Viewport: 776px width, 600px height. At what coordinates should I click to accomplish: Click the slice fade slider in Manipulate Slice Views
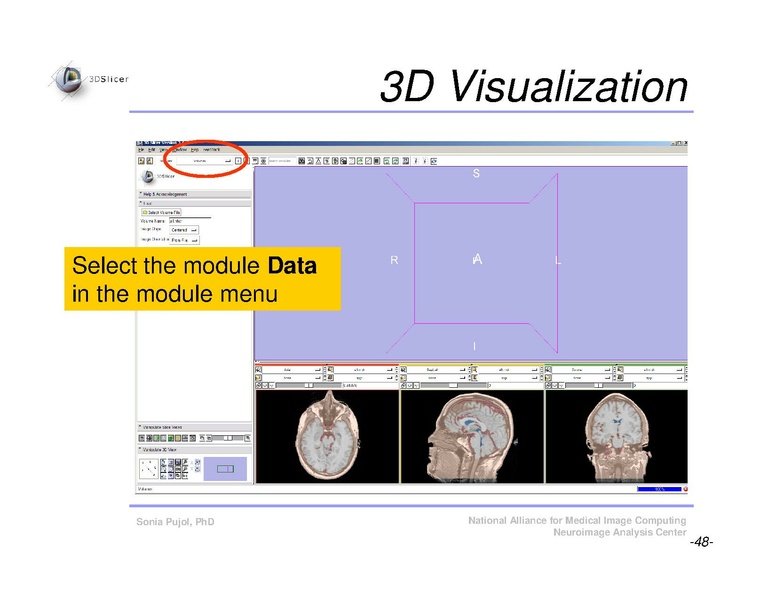point(228,438)
